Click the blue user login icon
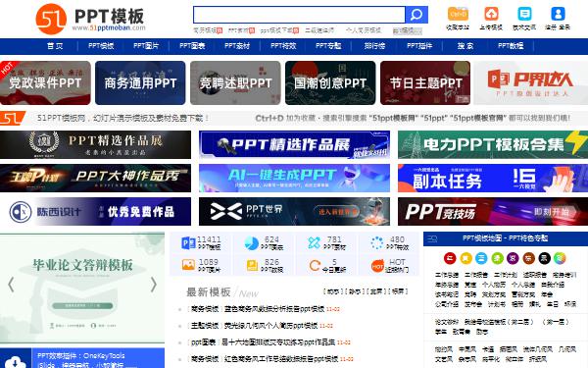588x368 pixels. pyautogui.click(x=558, y=14)
